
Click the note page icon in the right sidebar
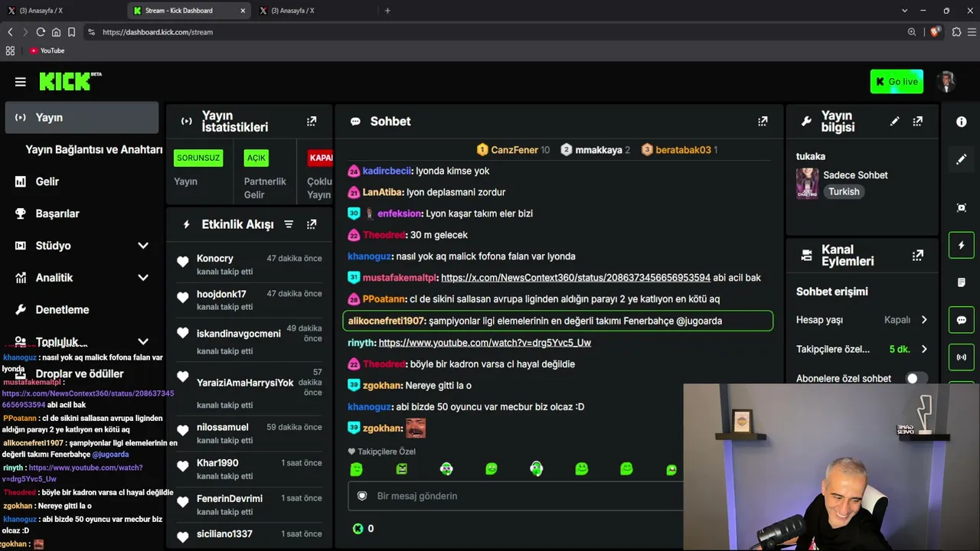pyautogui.click(x=962, y=282)
